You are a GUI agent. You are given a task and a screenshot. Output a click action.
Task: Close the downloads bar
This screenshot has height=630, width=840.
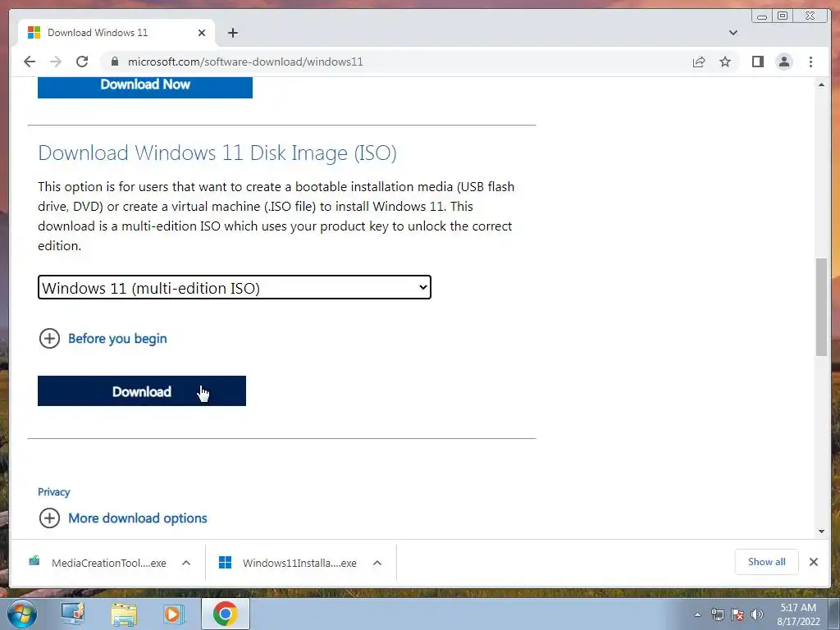click(x=813, y=562)
